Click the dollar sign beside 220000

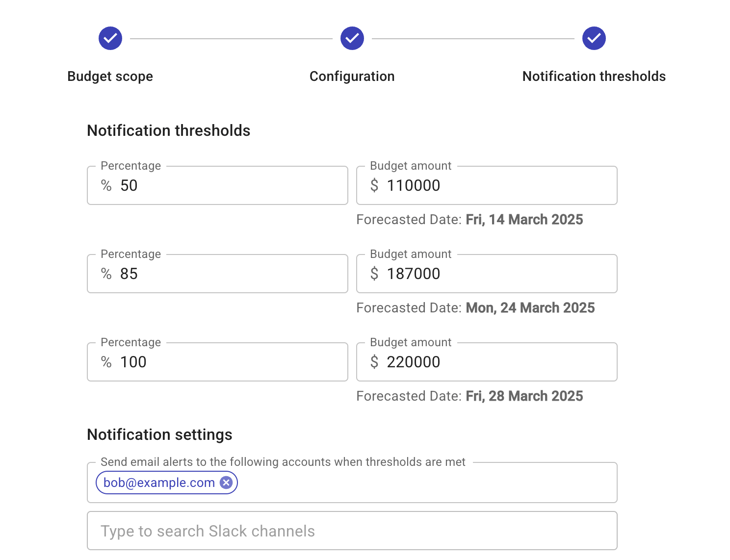(x=375, y=362)
